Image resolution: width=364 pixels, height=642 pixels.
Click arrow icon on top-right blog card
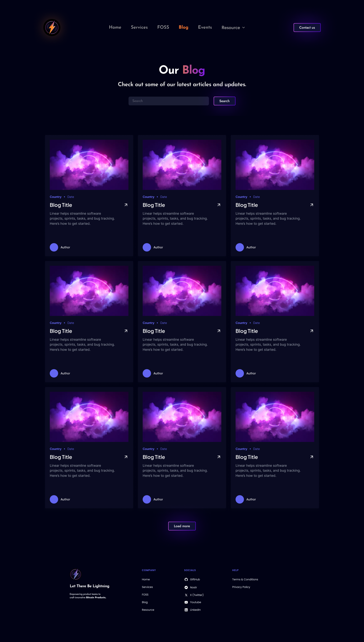(312, 205)
